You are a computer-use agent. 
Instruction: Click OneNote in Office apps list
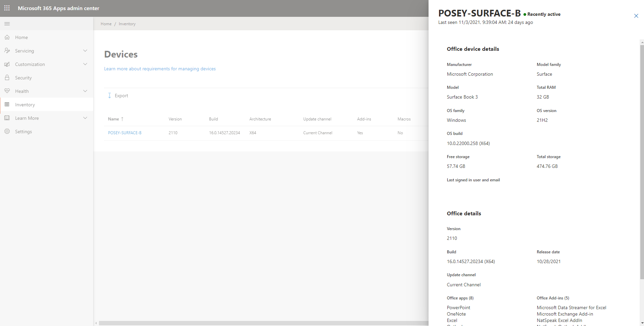coord(456,314)
